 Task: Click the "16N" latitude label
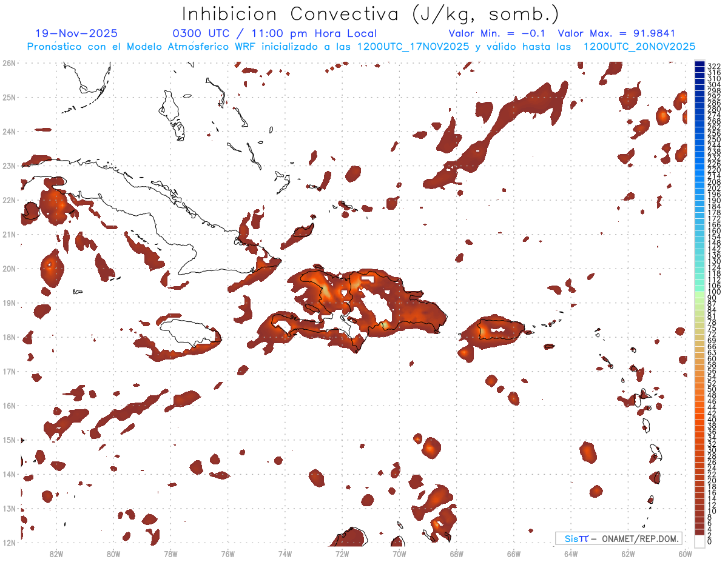(9, 406)
